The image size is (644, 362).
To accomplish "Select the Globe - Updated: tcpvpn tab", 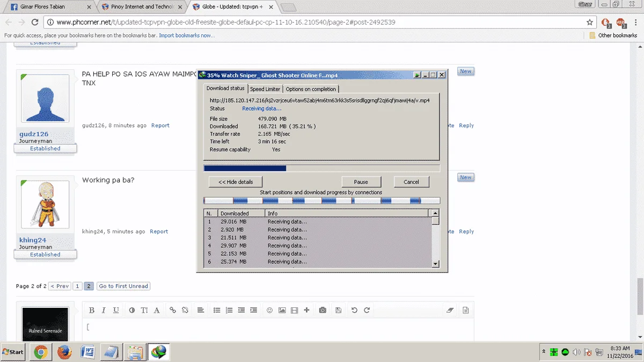I will 232,6.
